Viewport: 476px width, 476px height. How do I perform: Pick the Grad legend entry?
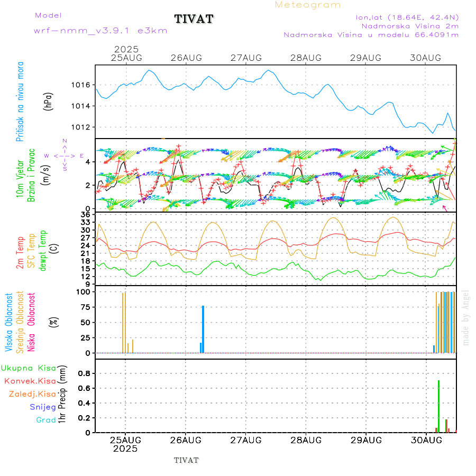(46, 420)
